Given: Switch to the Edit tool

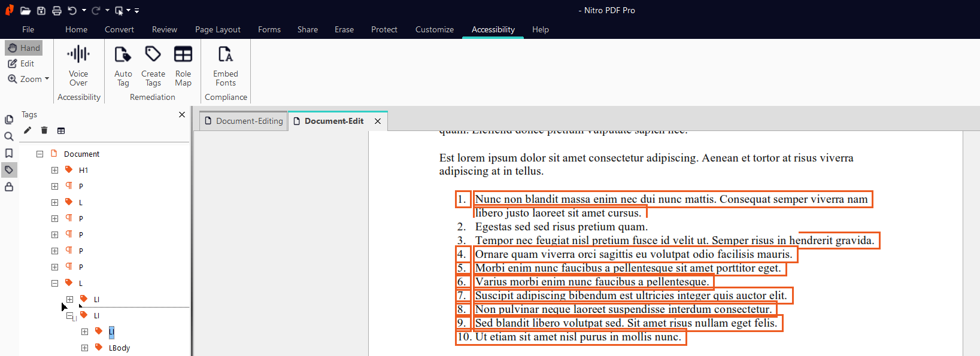Looking at the screenshot, I should (21, 63).
